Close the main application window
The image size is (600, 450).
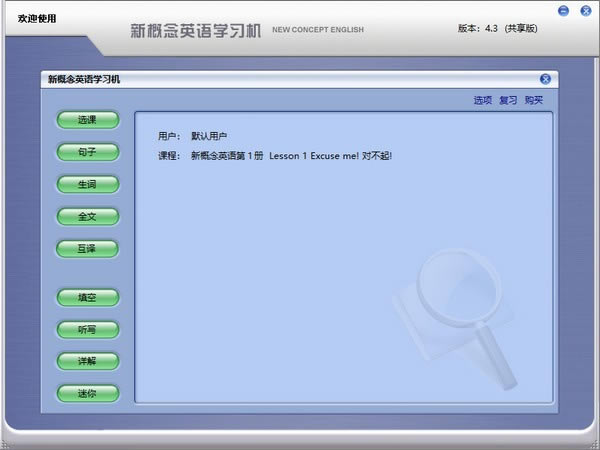tap(584, 11)
